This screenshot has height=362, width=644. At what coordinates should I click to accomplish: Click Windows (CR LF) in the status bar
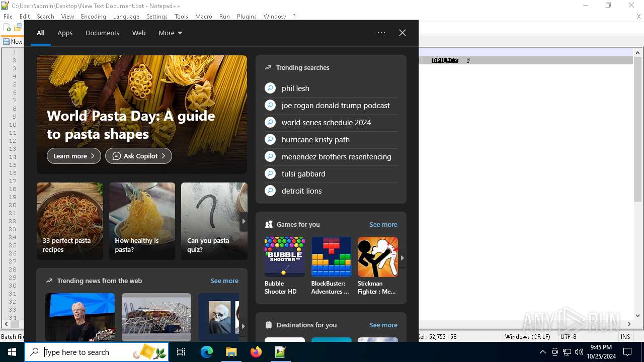click(x=527, y=337)
